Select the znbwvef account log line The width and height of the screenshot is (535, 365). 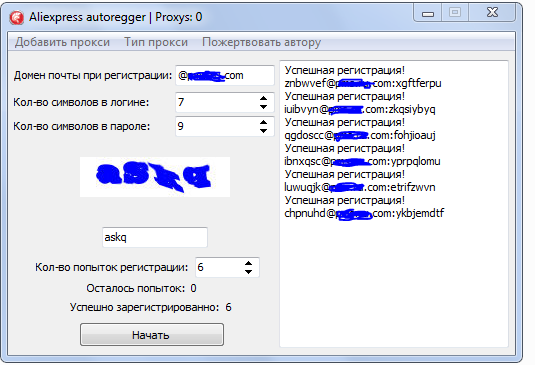[x=363, y=83]
